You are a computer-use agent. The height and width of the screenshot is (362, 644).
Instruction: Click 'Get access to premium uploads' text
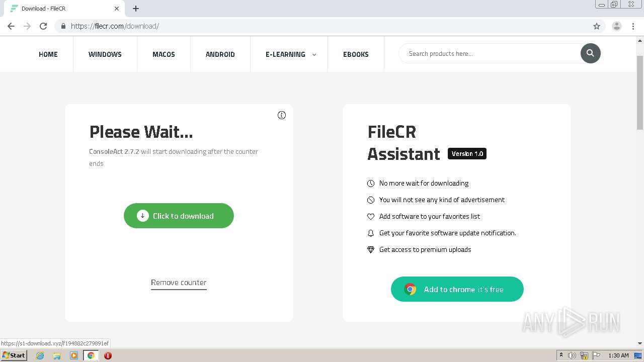click(425, 249)
